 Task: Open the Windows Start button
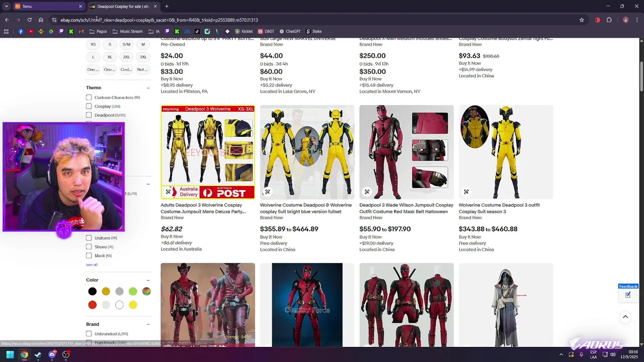(x=10, y=354)
